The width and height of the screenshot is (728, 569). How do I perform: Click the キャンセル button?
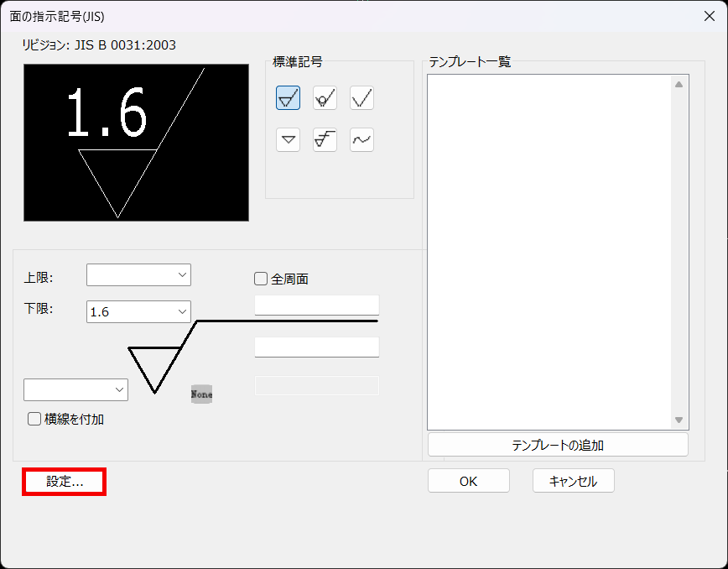point(574,481)
